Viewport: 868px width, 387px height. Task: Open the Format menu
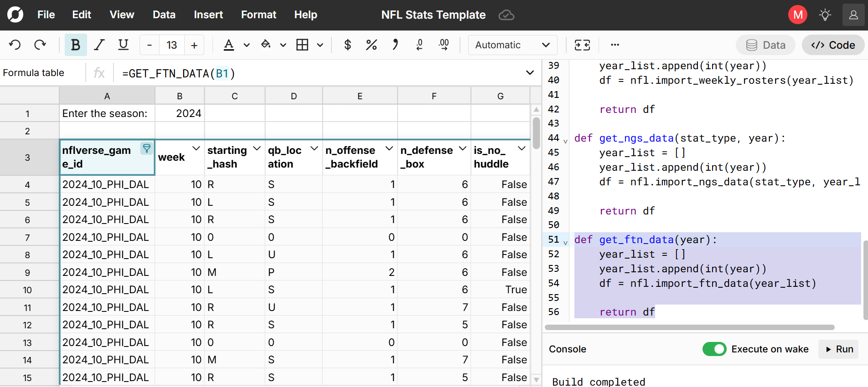pyautogui.click(x=258, y=15)
